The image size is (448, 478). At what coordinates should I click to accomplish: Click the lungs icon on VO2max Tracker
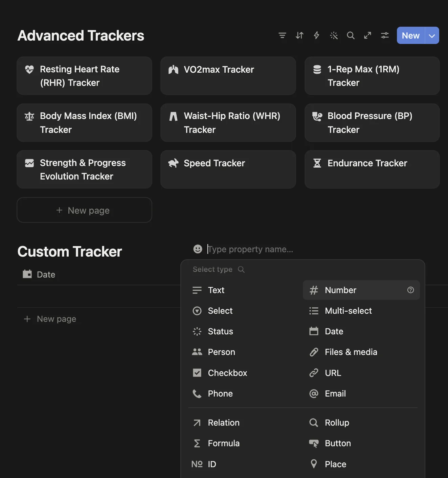point(173,70)
